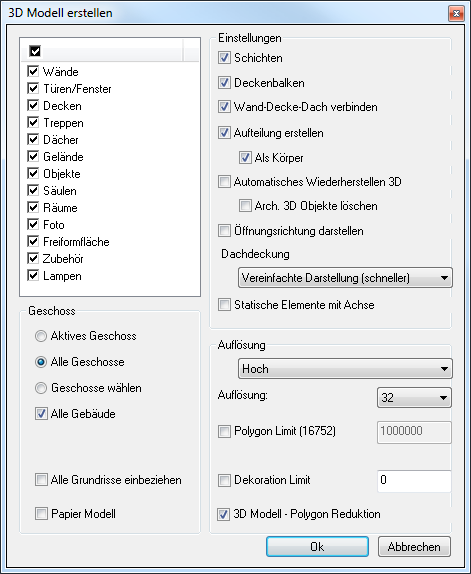Click the Dekoration Limit input field
471x574 pixels.
coord(414,481)
